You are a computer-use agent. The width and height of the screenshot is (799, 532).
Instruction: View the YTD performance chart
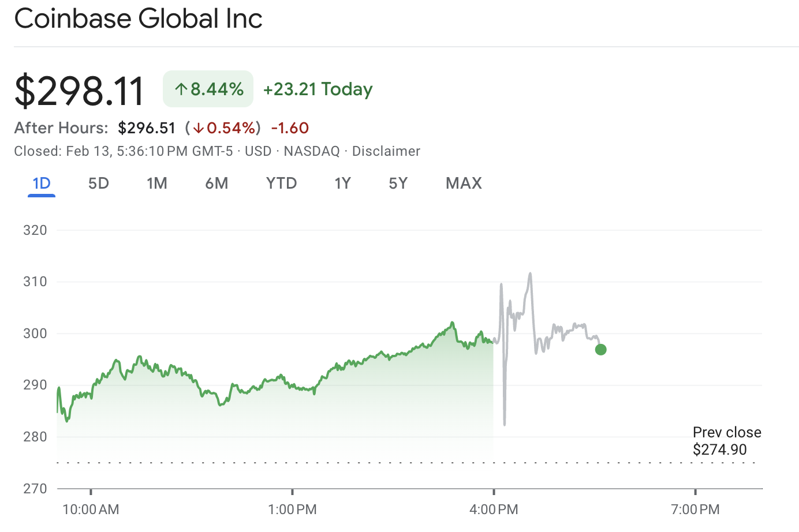(x=281, y=183)
